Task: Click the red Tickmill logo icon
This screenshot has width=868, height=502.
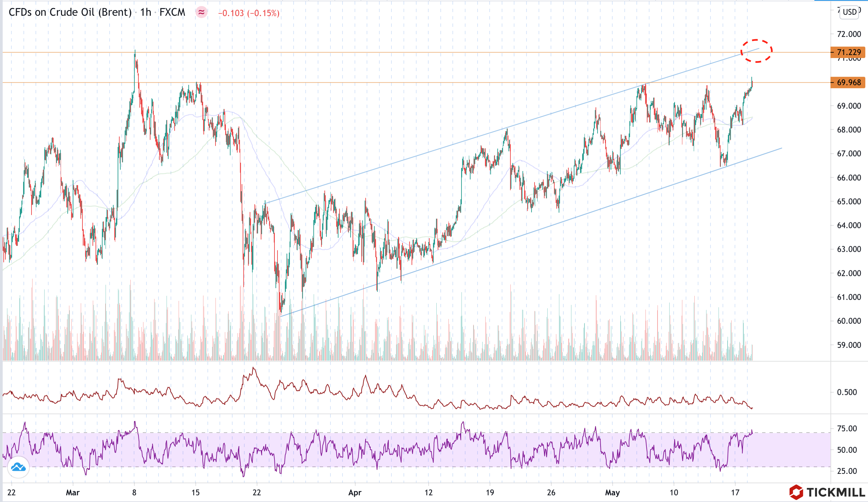Action: point(796,492)
